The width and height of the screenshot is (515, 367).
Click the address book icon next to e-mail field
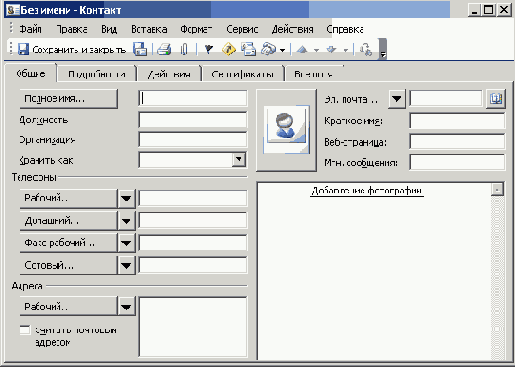(496, 99)
